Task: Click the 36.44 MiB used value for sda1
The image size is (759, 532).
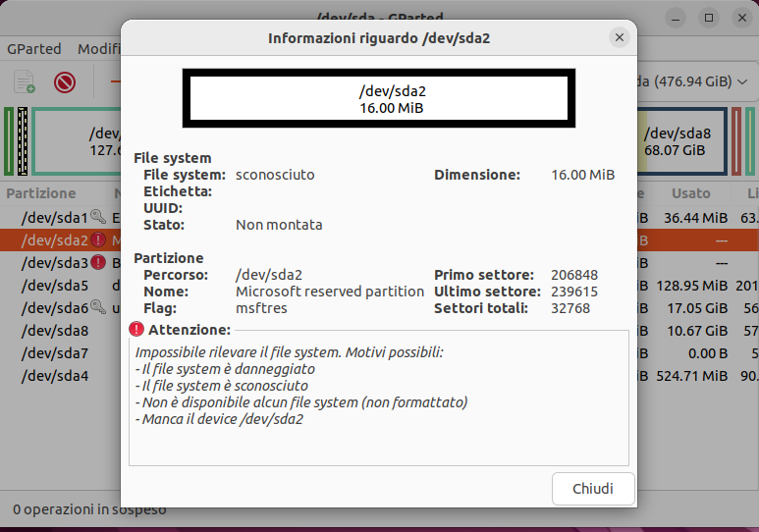Action: tap(695, 218)
